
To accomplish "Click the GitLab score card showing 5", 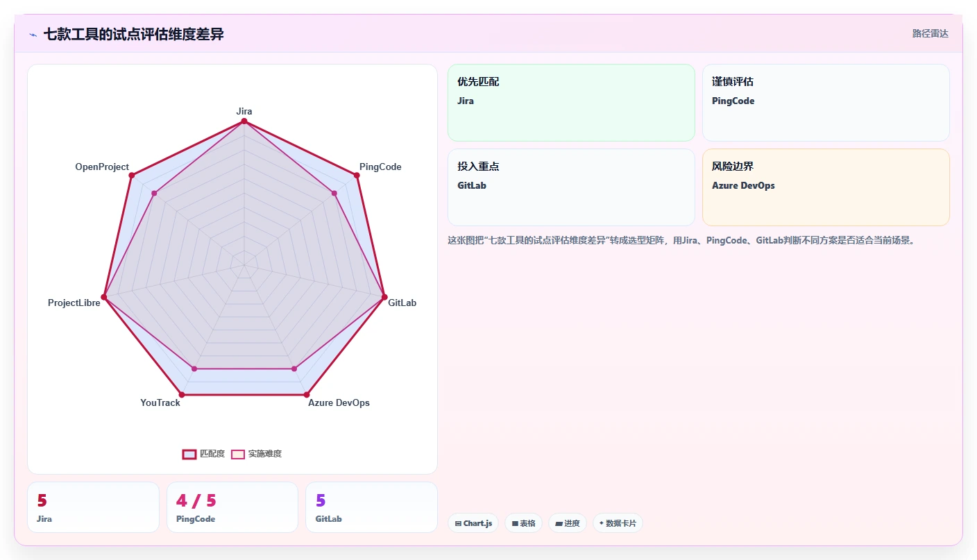I will click(x=371, y=507).
